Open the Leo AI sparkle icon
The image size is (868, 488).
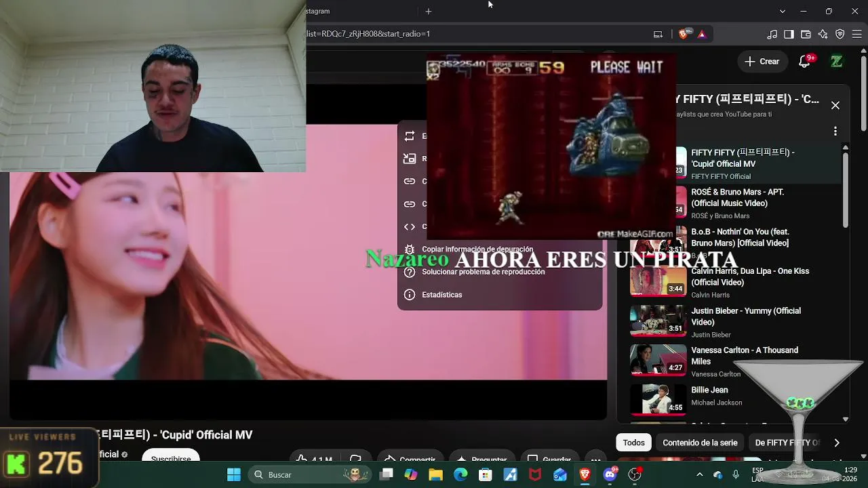pos(823,34)
